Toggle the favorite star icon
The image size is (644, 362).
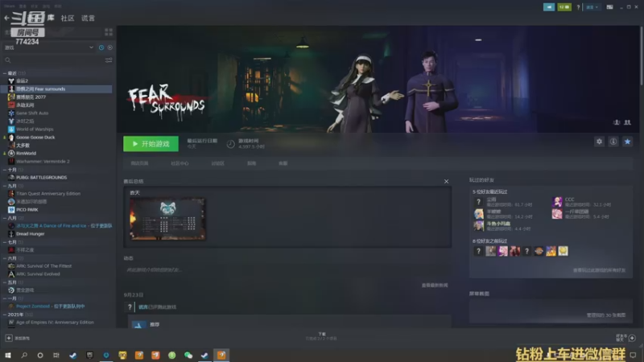[627, 142]
